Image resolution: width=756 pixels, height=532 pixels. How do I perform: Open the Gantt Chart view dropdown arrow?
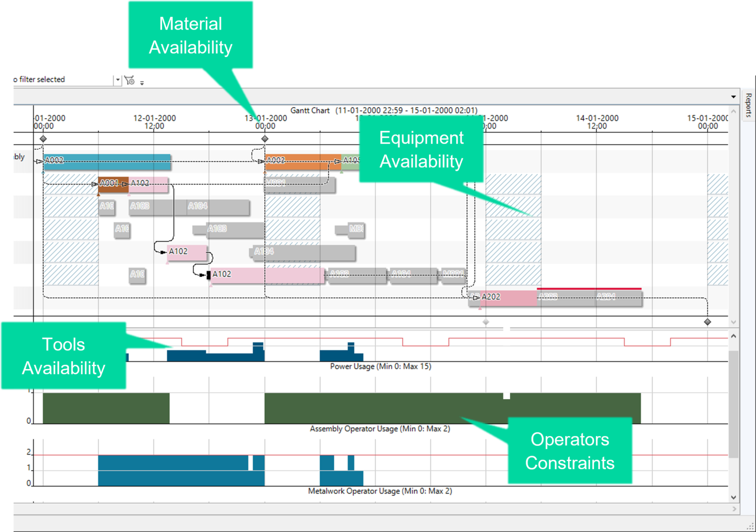click(x=734, y=96)
